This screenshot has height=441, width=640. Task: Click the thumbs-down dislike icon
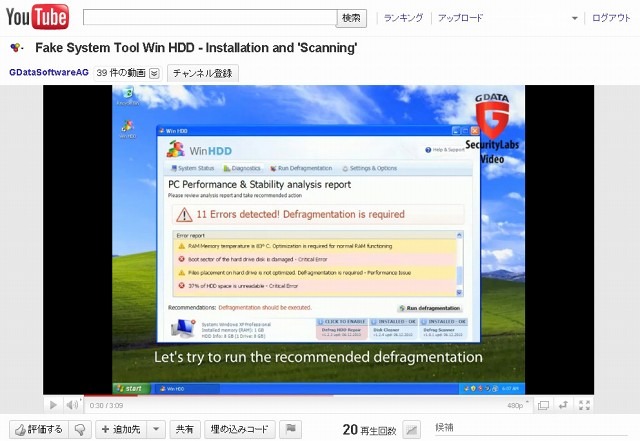[x=80, y=430]
